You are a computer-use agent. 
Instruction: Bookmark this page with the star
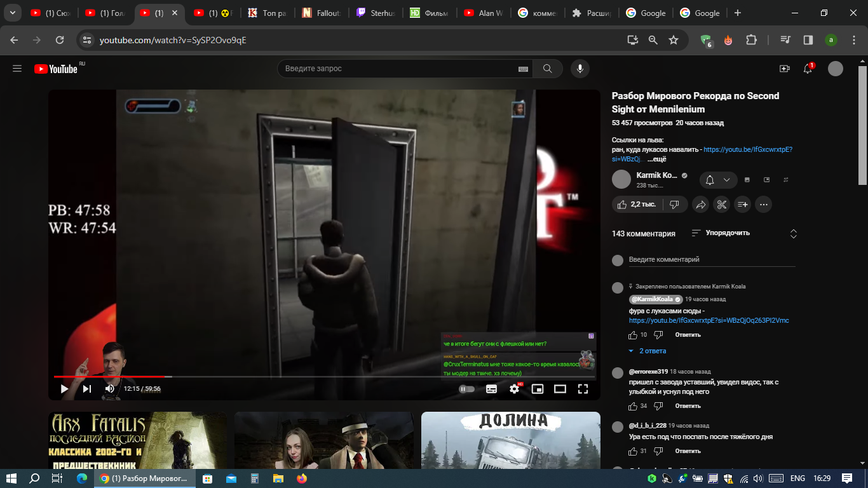pyautogui.click(x=674, y=40)
